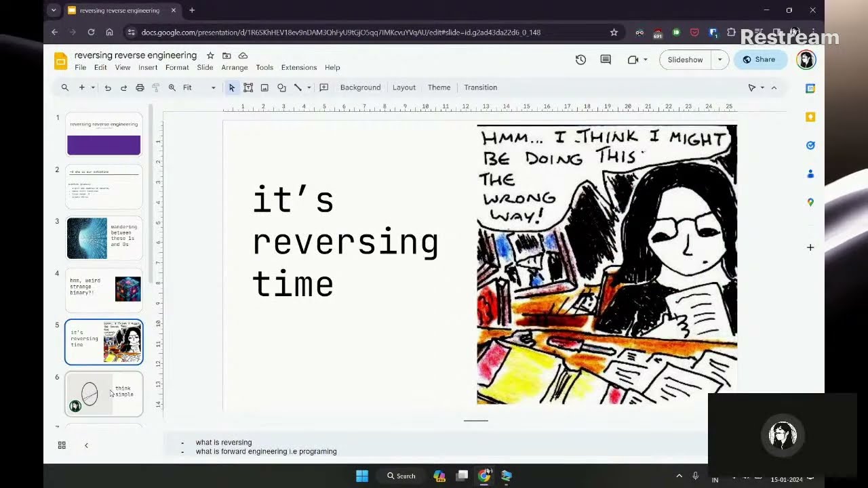Screen dimensions: 868x488
Task: Click the speaker notes text area
Action: pyautogui.click(x=435, y=447)
